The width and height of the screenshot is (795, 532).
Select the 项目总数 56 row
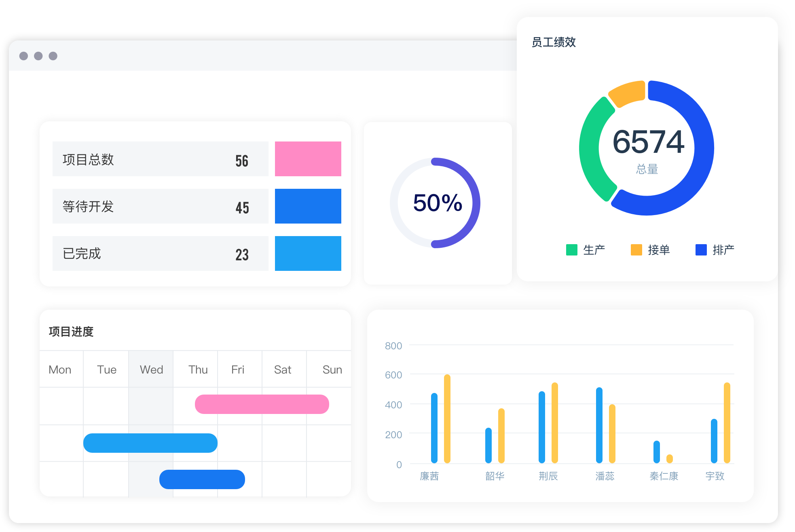pos(160,159)
